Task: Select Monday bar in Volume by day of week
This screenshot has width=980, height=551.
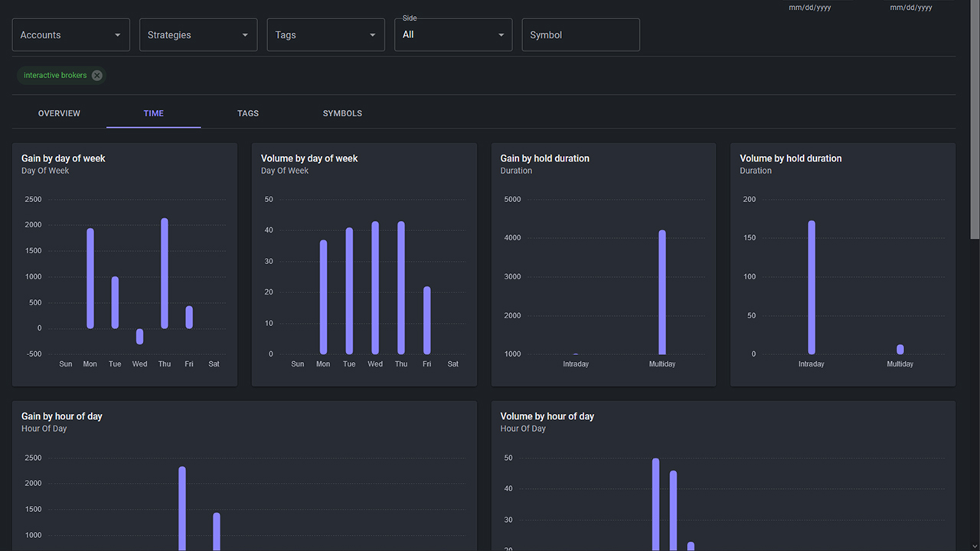Action: click(x=323, y=297)
